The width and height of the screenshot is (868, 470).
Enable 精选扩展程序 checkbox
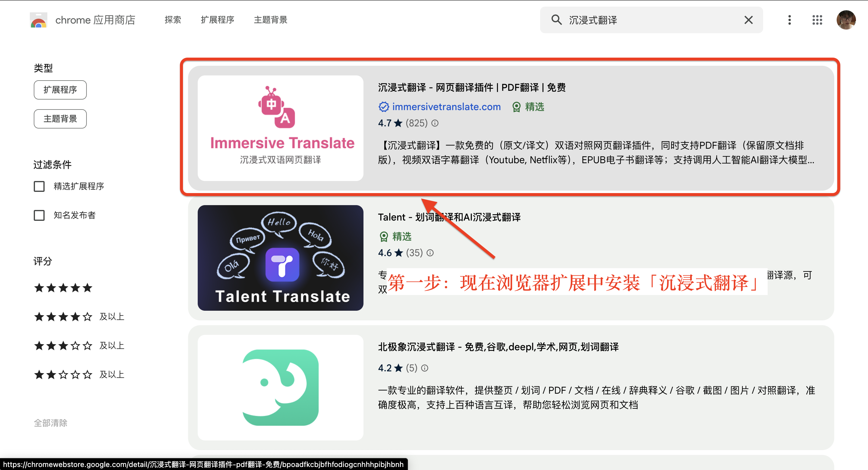[x=39, y=186]
